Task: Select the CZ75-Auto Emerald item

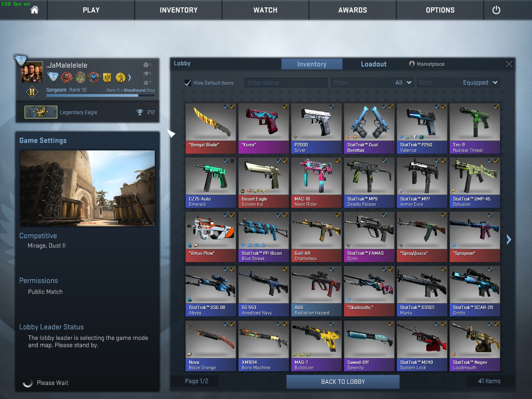Action: tap(211, 183)
